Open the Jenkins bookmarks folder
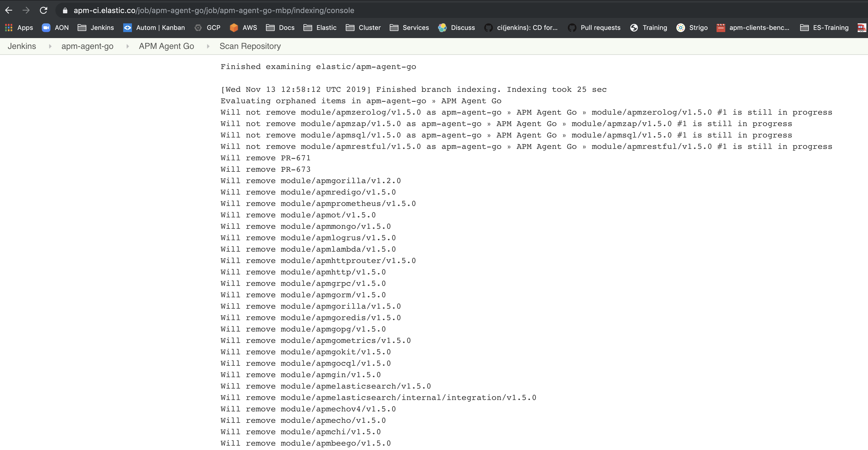Image resolution: width=868 pixels, height=450 pixels. [96, 28]
